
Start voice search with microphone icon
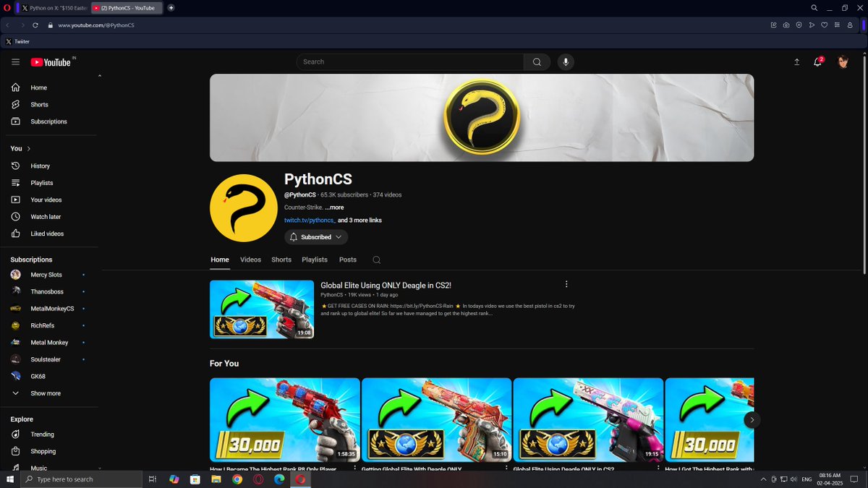[x=566, y=62]
